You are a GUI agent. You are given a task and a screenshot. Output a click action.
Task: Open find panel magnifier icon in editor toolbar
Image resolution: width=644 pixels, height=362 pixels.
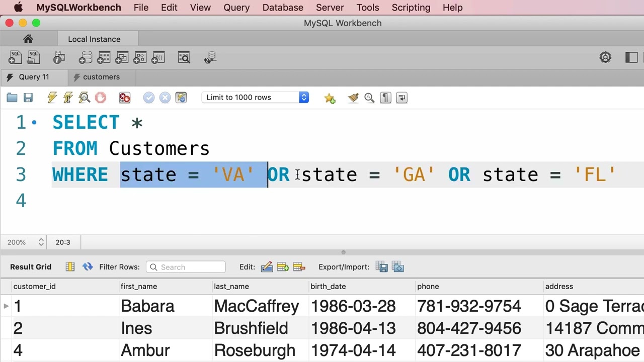coord(369,98)
